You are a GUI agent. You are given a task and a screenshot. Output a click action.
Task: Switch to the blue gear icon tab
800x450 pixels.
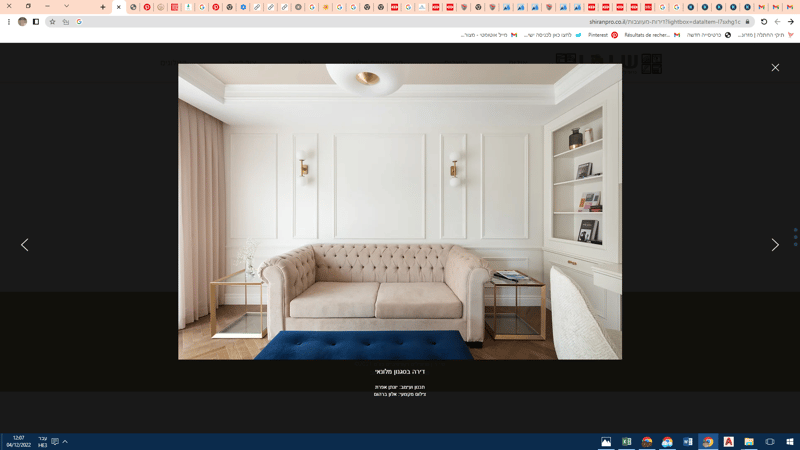point(243,7)
